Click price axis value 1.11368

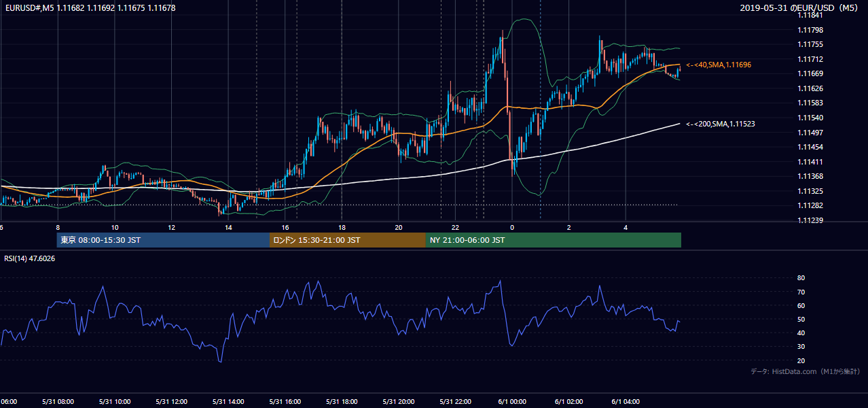(811, 176)
